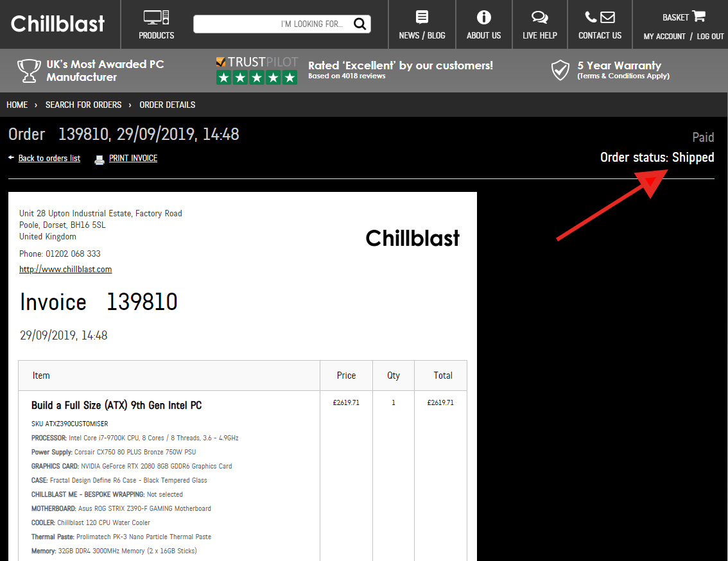Image resolution: width=728 pixels, height=561 pixels.
Task: Click 'Rated Excellent by our customers' text
Action: coord(401,65)
